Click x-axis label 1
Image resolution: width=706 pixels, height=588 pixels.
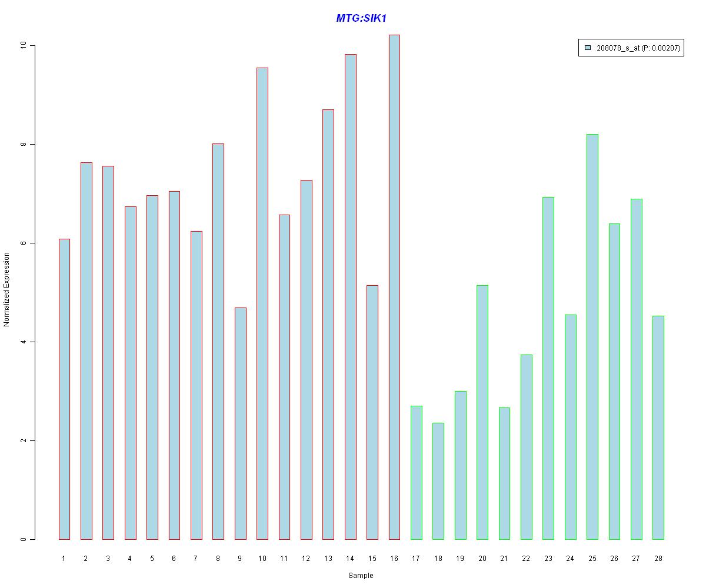tap(64, 558)
